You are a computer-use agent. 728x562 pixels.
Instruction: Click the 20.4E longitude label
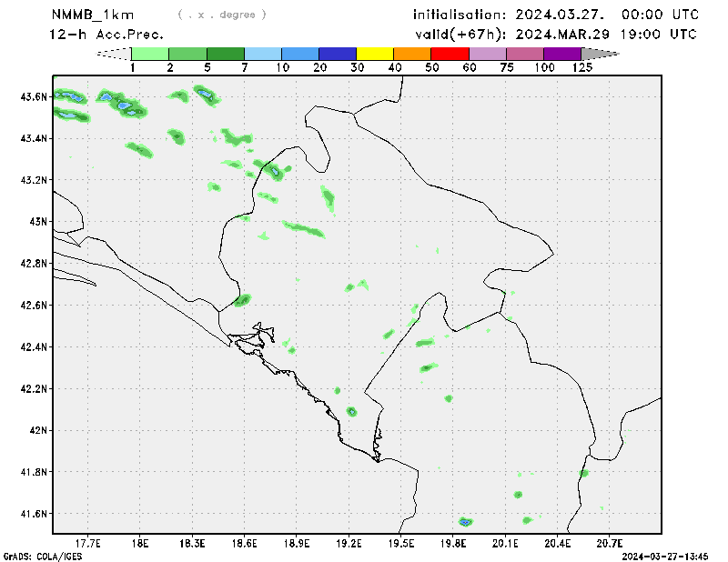[x=557, y=544]
